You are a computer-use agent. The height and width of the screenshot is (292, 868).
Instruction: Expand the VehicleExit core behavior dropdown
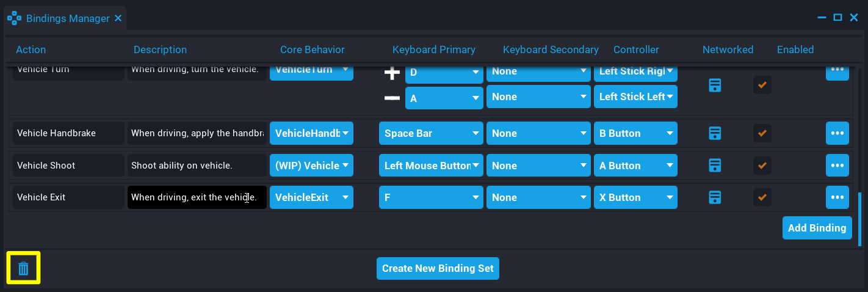[311, 197]
